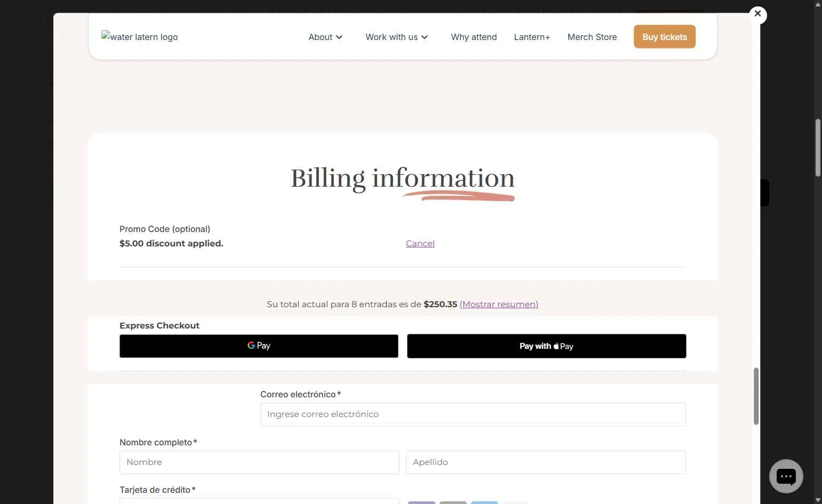Screen dimensions: 822x504
Task: Cancel the applied promo code
Action: (420, 243)
